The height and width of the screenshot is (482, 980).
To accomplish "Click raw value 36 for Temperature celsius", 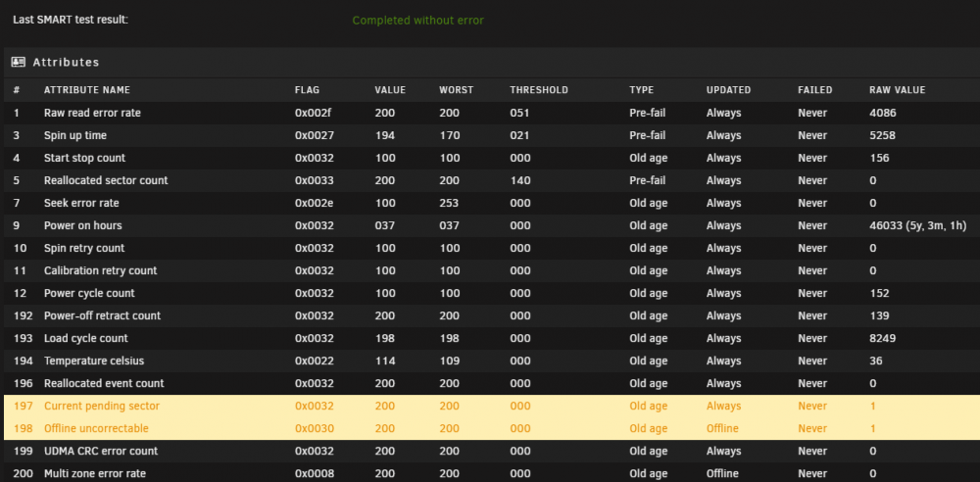I will [x=875, y=361].
